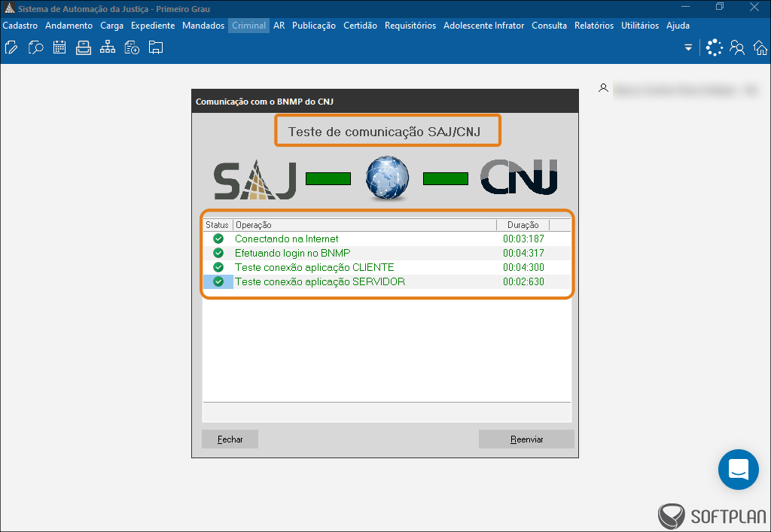The height and width of the screenshot is (532, 771).
Task: Click the duration value 00:04:317
Action: click(523, 253)
